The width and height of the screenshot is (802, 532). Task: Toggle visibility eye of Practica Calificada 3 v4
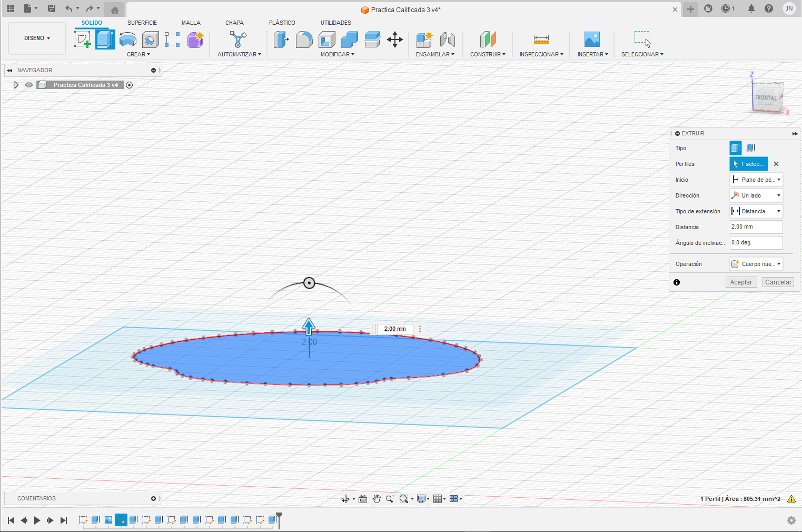coord(29,85)
